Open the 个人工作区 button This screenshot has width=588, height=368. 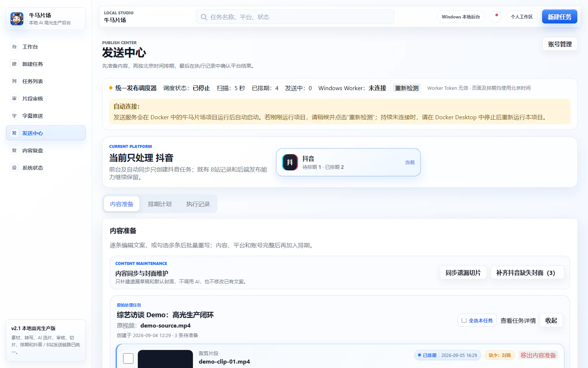(x=521, y=17)
